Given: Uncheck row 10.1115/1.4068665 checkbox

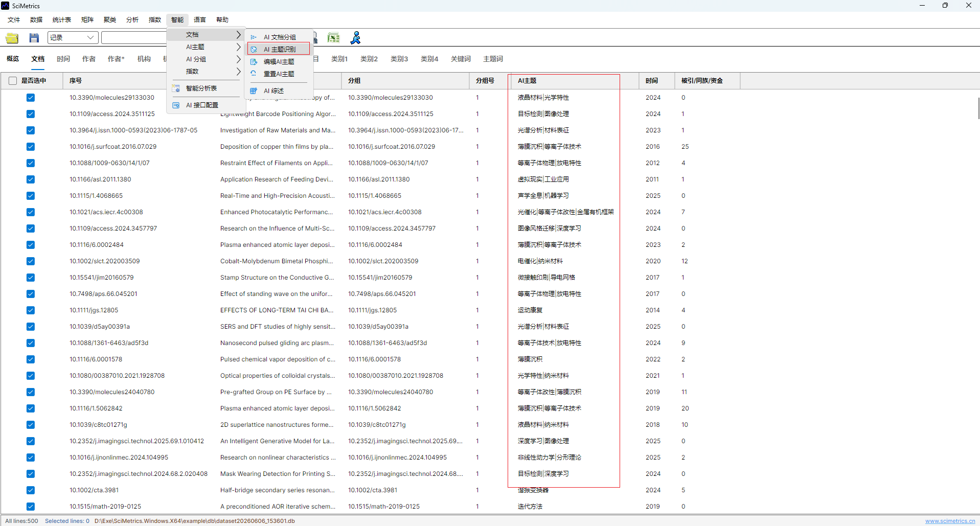Looking at the screenshot, I should [31, 196].
